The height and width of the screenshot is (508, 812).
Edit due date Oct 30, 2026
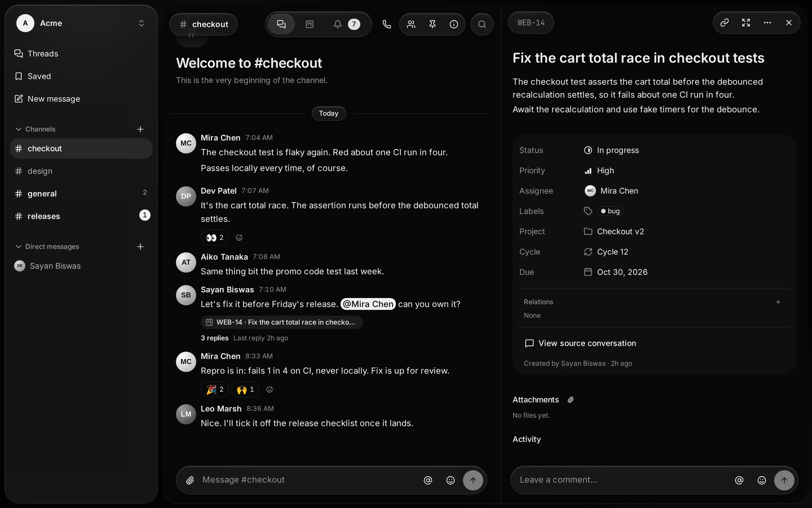(616, 272)
